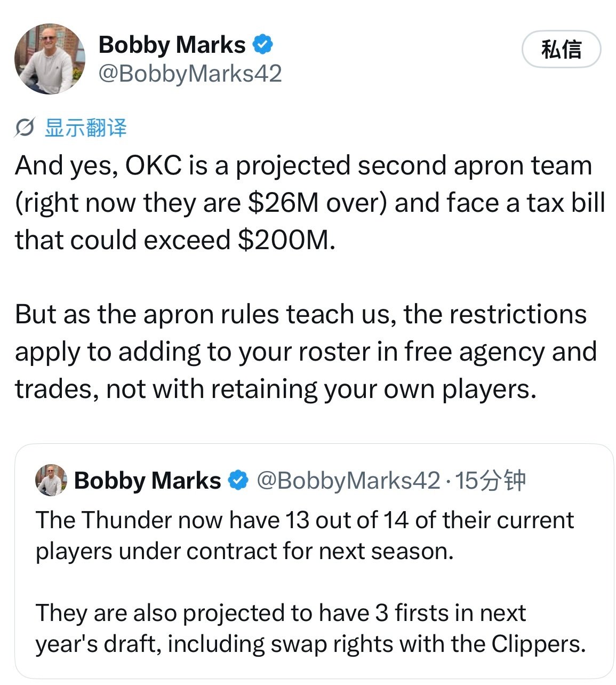
Task: Open Bobby Marks' large profile avatar
Action: coord(50,59)
